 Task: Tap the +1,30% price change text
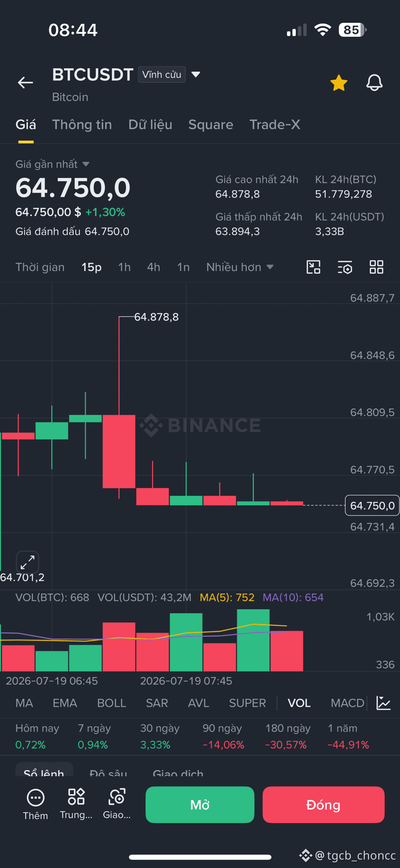[105, 212]
